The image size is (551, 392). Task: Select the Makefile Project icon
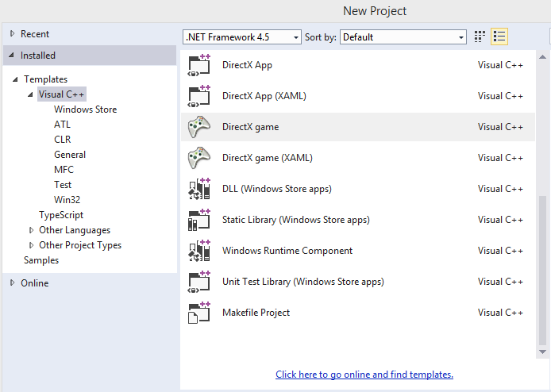[198, 313]
